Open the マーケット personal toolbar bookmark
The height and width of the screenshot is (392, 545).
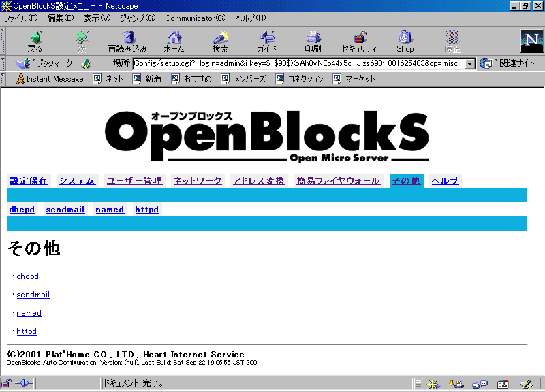(x=354, y=79)
